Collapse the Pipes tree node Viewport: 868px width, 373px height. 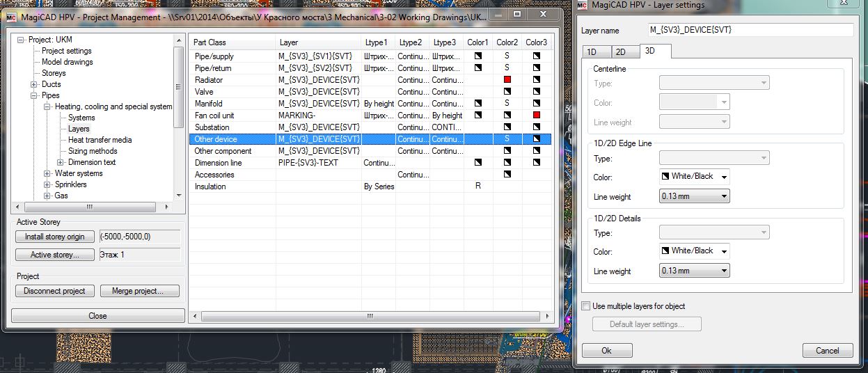tap(34, 95)
